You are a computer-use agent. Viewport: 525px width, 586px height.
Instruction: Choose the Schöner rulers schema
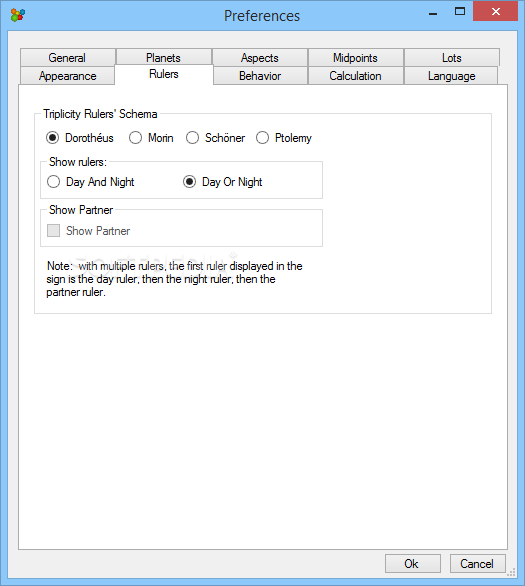(x=216, y=138)
